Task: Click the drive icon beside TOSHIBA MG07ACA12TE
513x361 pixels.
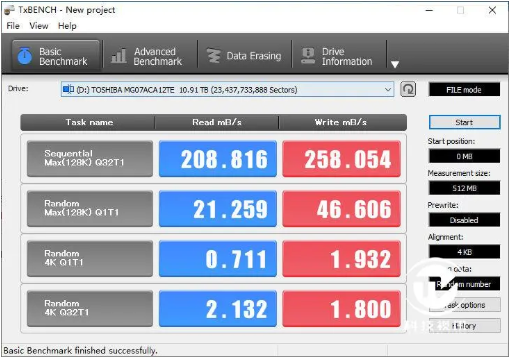Action: click(68, 89)
